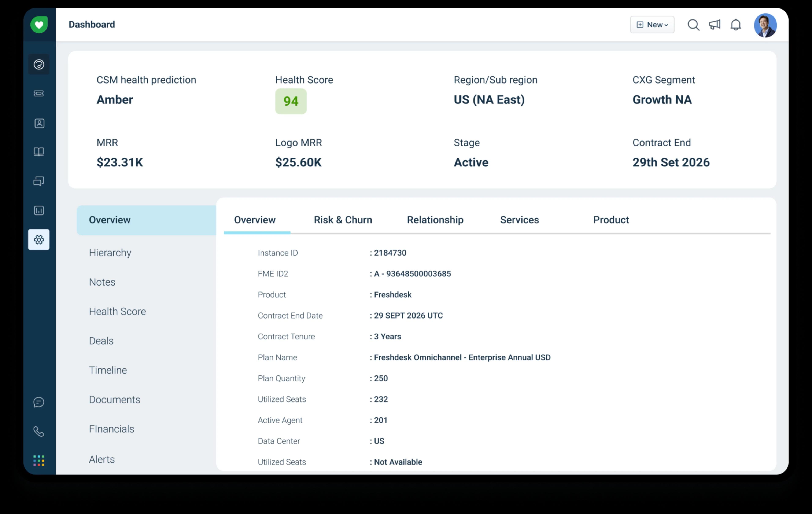The height and width of the screenshot is (514, 812).
Task: Open the Alerts section
Action: pos(102,459)
